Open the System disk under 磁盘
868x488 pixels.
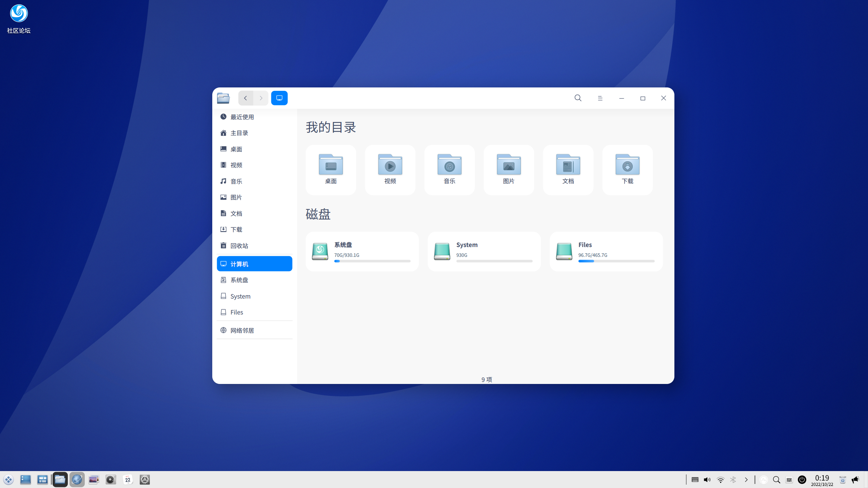(484, 251)
